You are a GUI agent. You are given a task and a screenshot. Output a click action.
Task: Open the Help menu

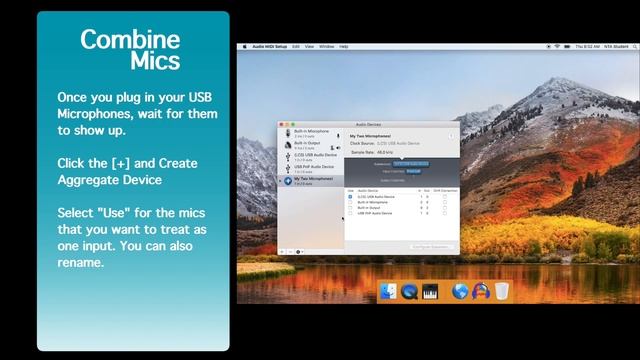344,47
